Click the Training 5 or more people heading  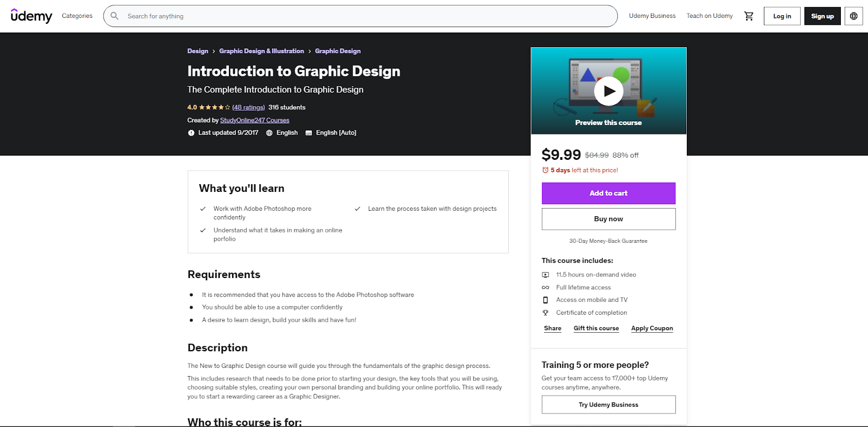(x=595, y=365)
